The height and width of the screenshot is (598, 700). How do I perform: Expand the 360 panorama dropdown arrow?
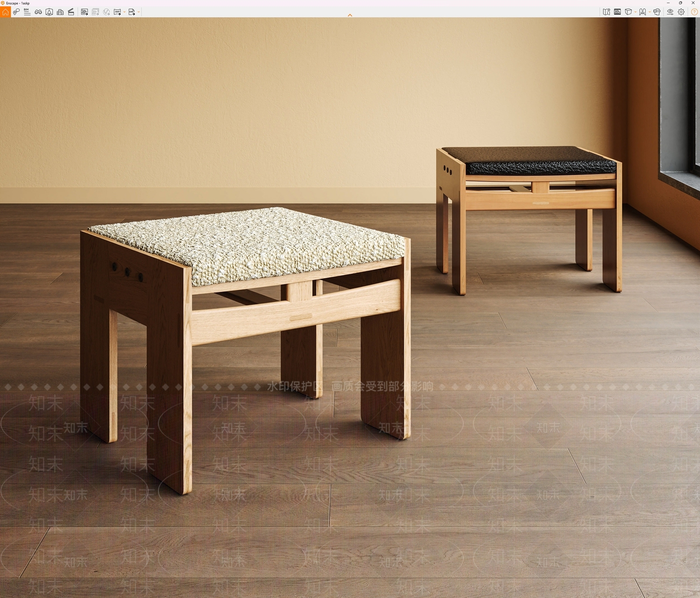pos(124,12)
